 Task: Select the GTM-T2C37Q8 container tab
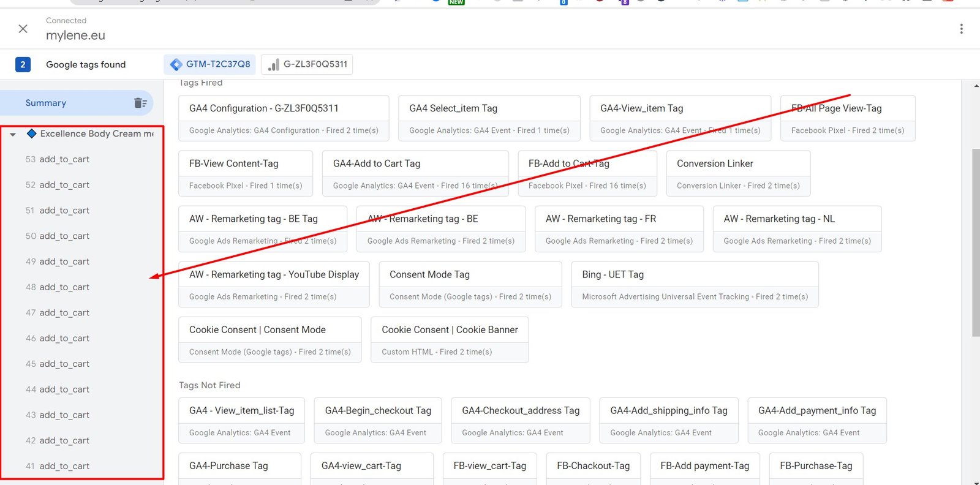click(209, 64)
